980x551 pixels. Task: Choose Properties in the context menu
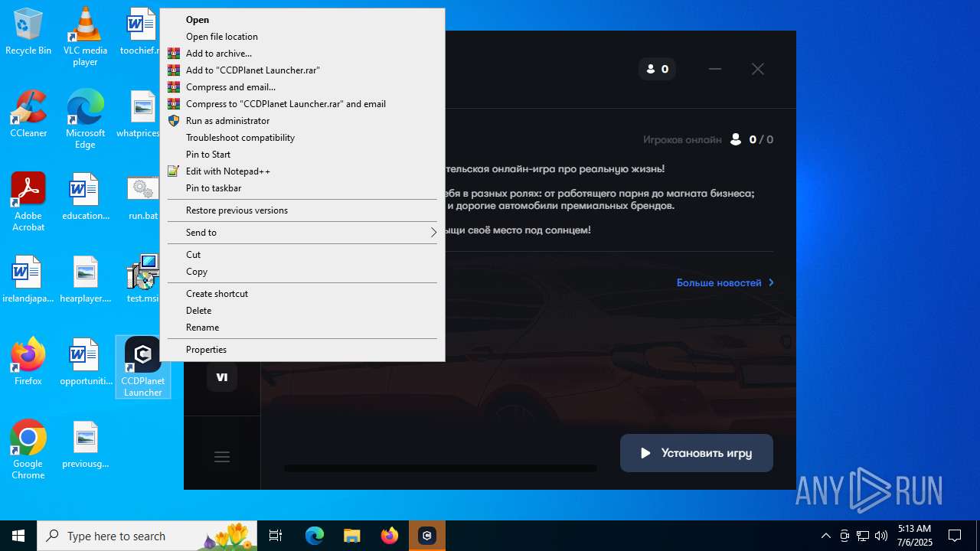[302, 350]
